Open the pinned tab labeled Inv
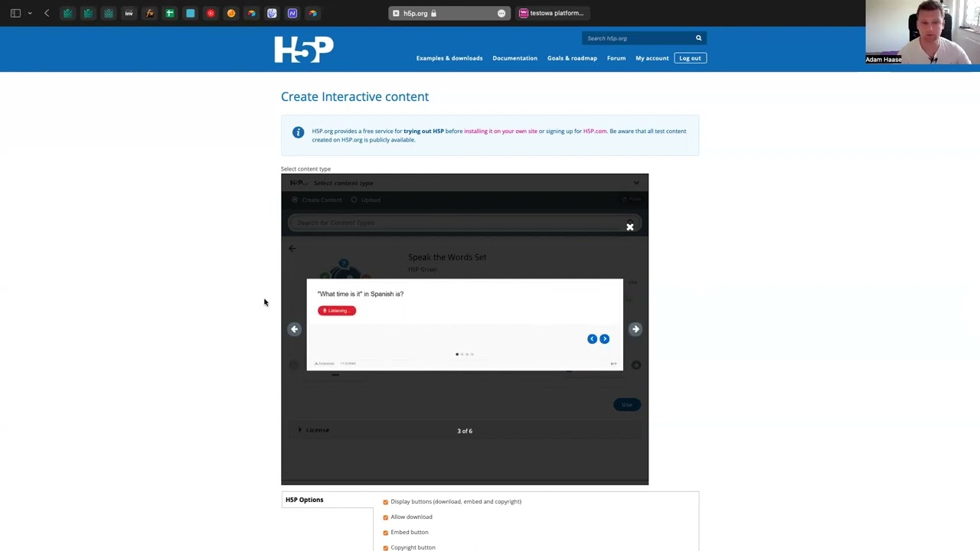Screen dimensions: 980x551 pos(129,13)
